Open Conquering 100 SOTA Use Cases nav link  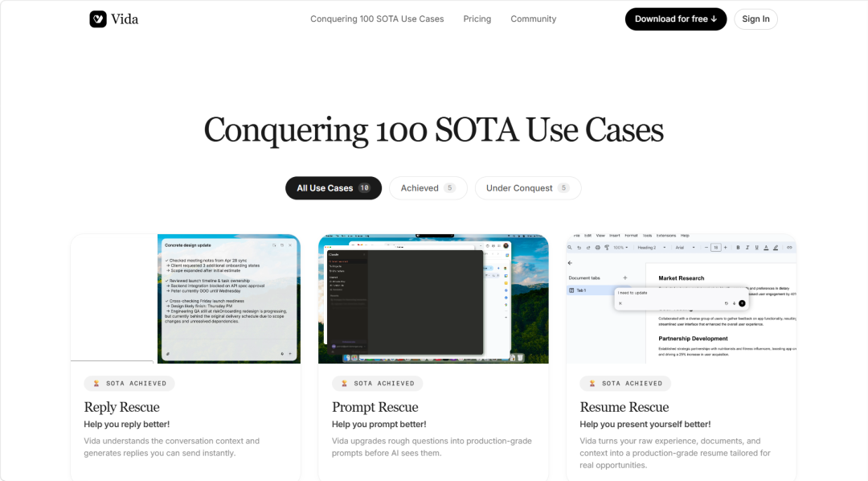click(x=377, y=18)
